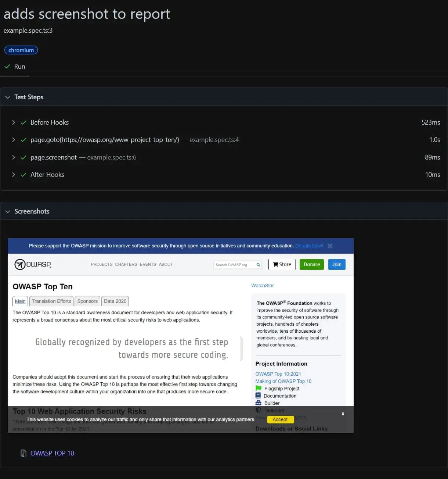Image resolution: width=448 pixels, height=479 pixels.
Task: Click the 1.0s duration of page.goto
Action: pos(435,140)
